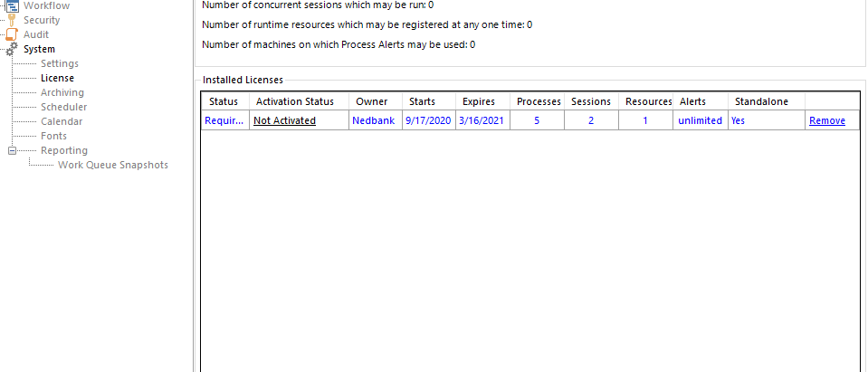Viewport: 868px width, 372px height.
Task: Open Work Queue Snapshots
Action: 113,165
